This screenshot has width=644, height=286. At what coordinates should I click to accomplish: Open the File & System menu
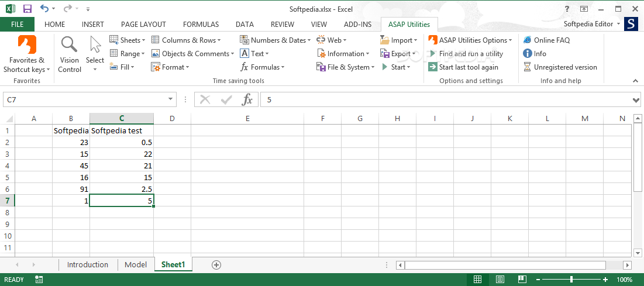coord(346,67)
